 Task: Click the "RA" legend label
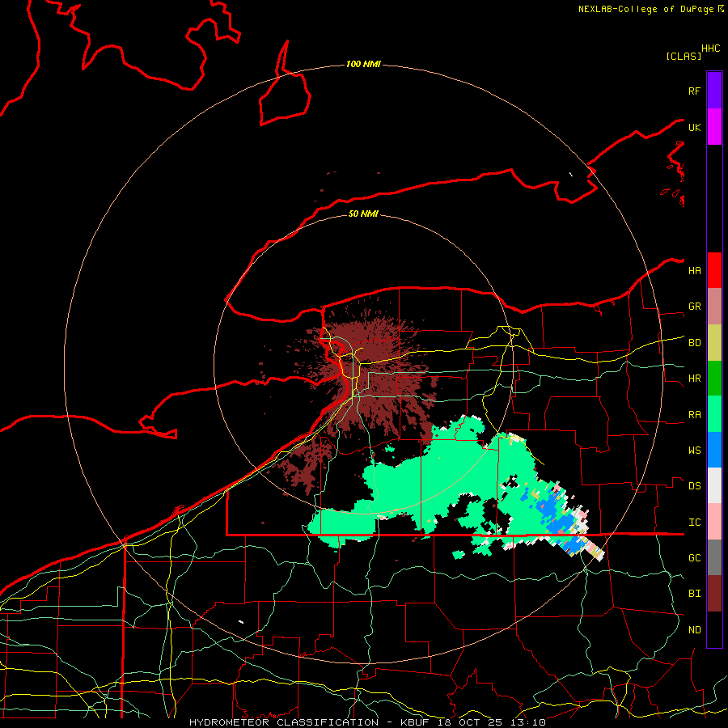pyautogui.click(x=694, y=415)
